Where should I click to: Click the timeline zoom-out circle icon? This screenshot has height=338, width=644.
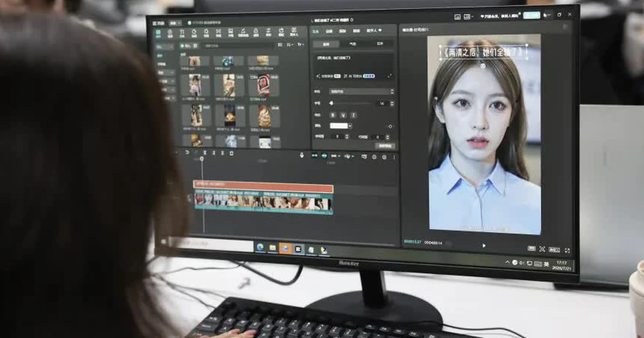point(374,157)
